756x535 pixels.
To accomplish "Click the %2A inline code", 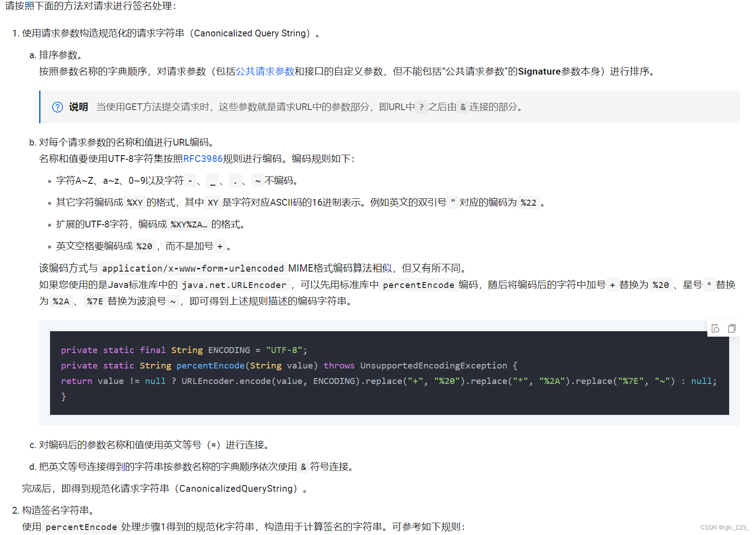I will [x=61, y=302].
